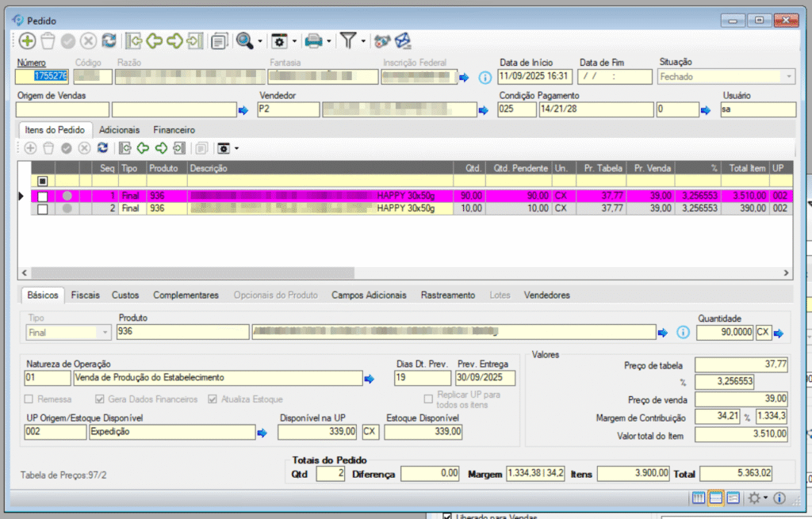
Task: Click the green add-new-order icon in the main toolbar
Action: (x=28, y=40)
